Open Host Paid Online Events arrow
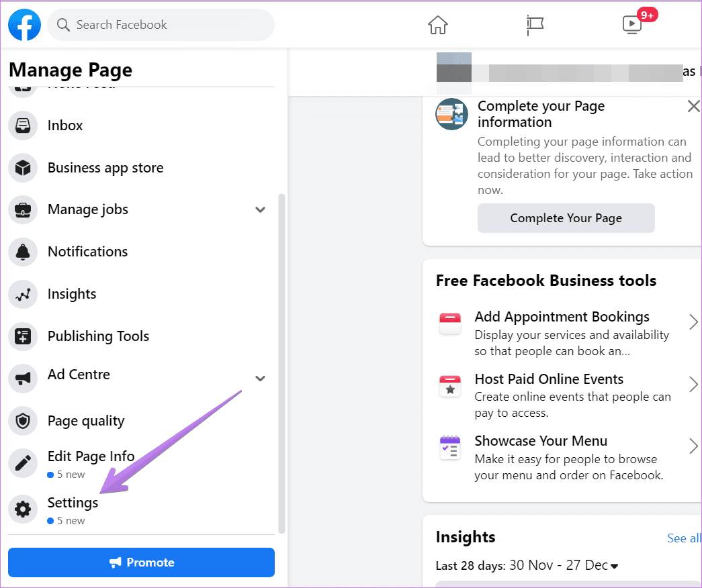This screenshot has width=702, height=588. [x=693, y=384]
